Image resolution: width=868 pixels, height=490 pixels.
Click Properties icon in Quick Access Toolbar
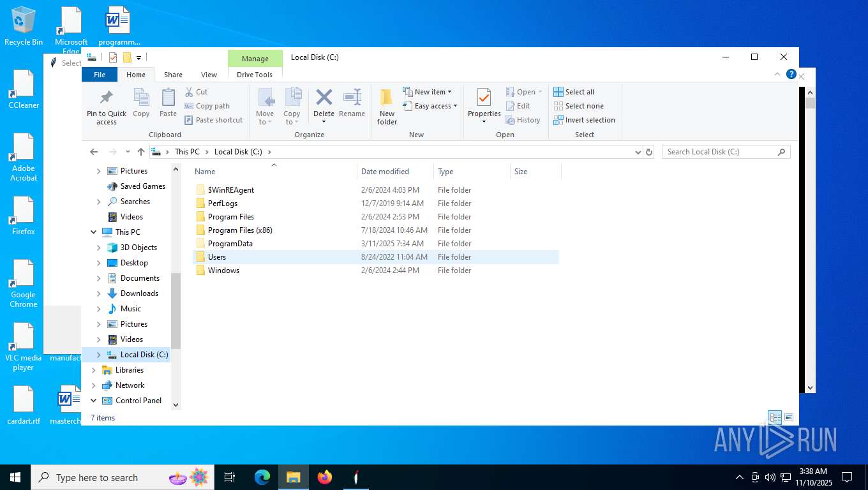tap(113, 57)
